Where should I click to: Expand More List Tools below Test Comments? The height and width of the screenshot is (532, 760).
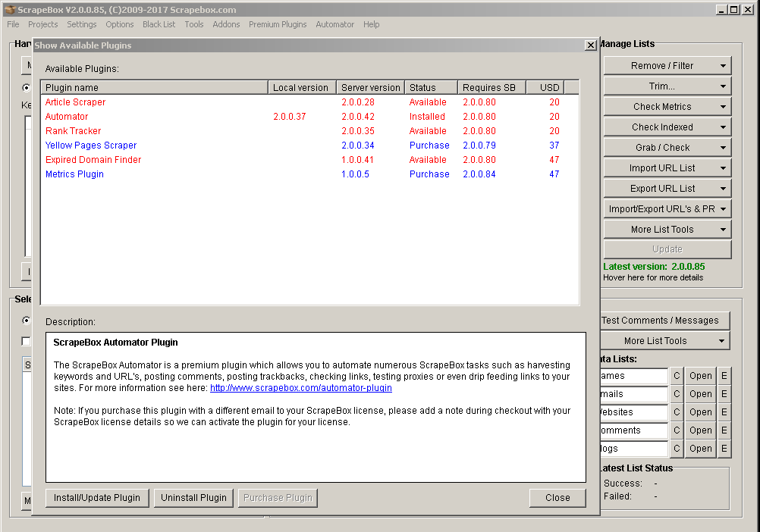664,341
